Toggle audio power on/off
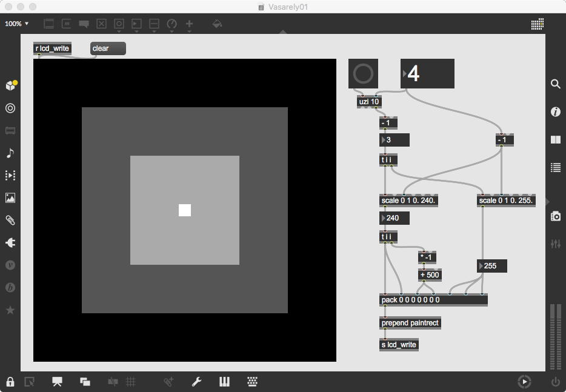The width and height of the screenshot is (566, 392). (555, 382)
